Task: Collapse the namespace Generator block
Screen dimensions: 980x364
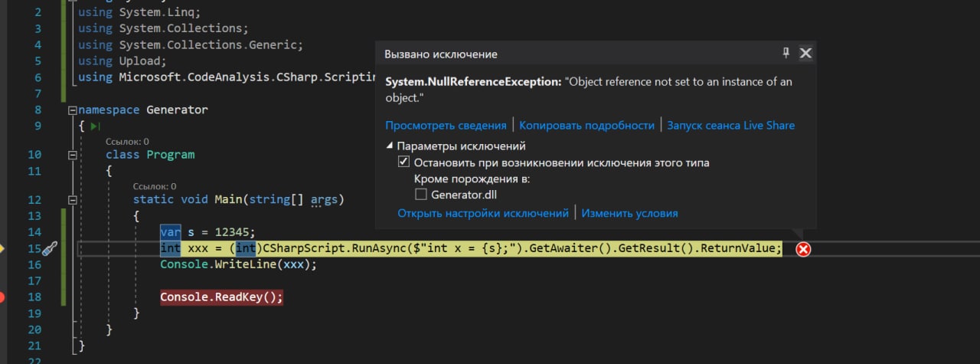Action: point(73,110)
